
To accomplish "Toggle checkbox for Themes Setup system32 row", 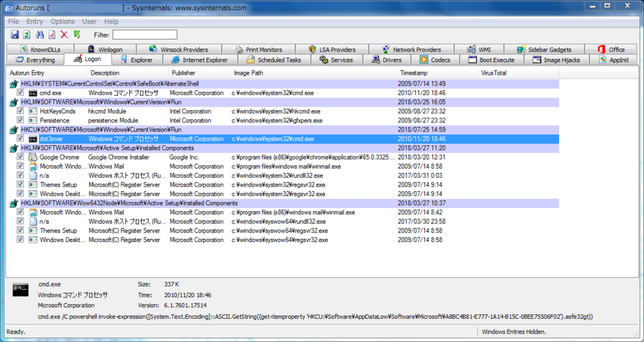I will [x=20, y=184].
